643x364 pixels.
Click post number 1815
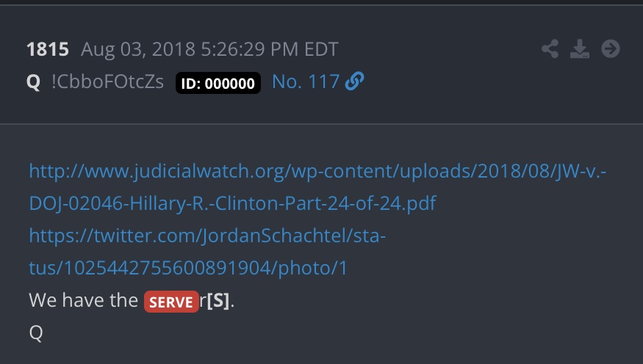(x=48, y=49)
